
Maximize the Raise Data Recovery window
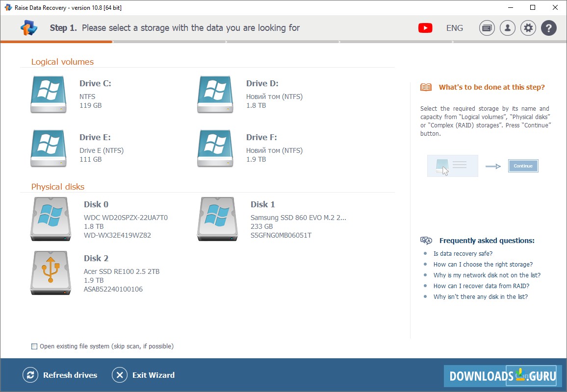[533, 7]
